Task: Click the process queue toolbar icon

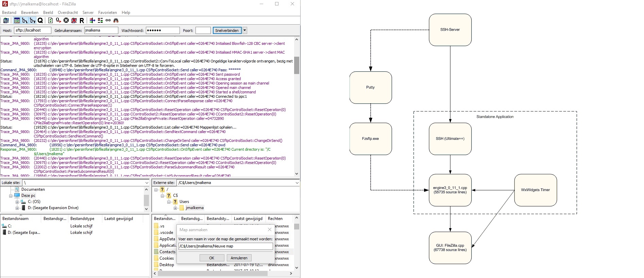Action: (58, 20)
